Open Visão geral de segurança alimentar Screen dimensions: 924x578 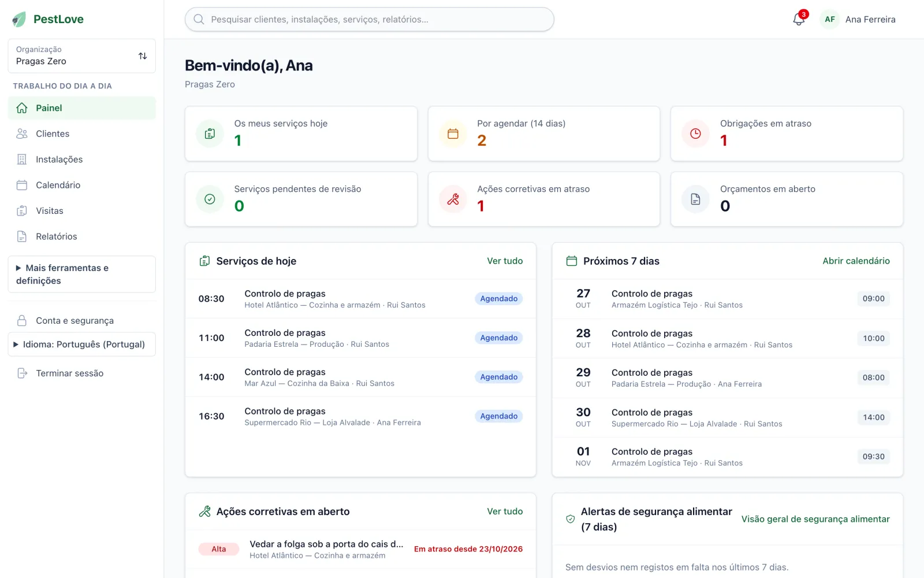click(x=815, y=519)
